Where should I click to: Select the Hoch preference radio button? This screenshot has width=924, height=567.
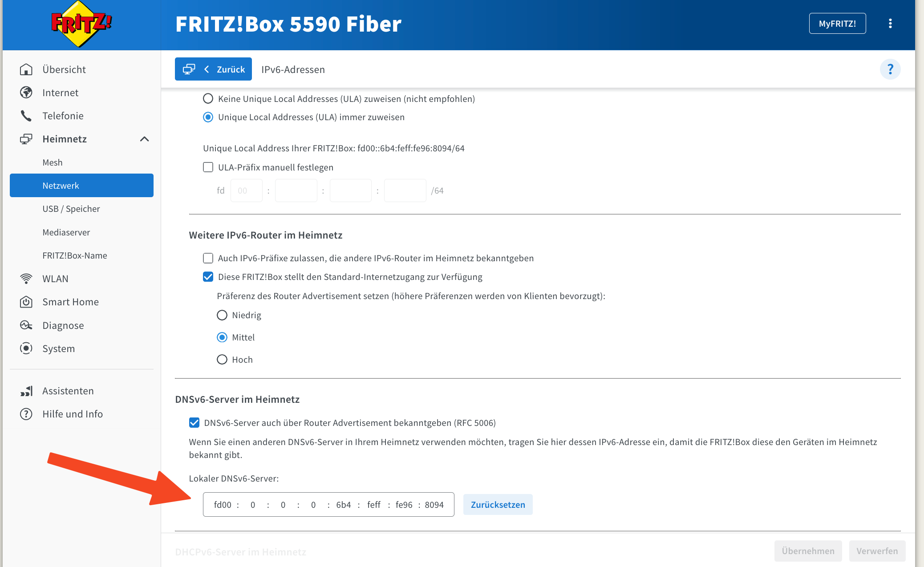[x=222, y=360]
